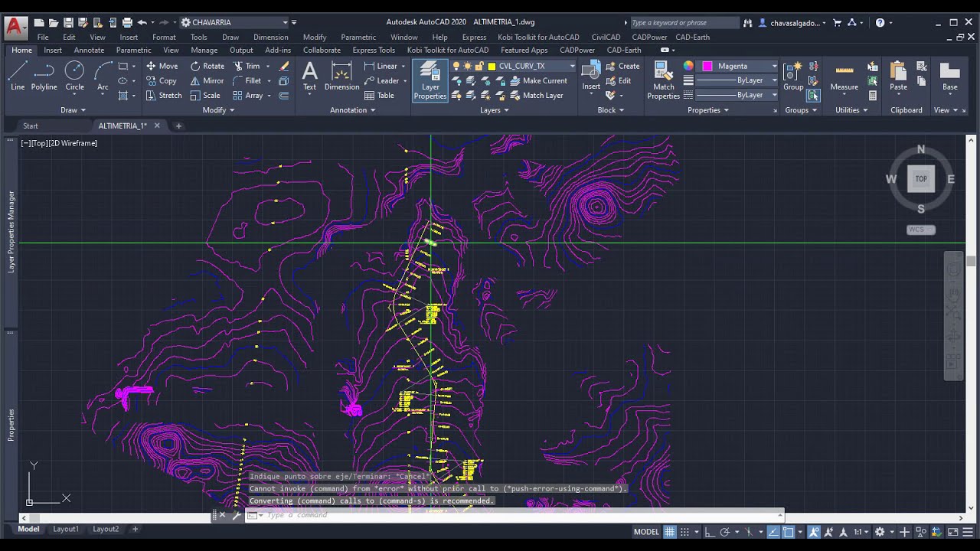The width and height of the screenshot is (980, 551).
Task: Click the Dimension tool
Action: pos(341,77)
